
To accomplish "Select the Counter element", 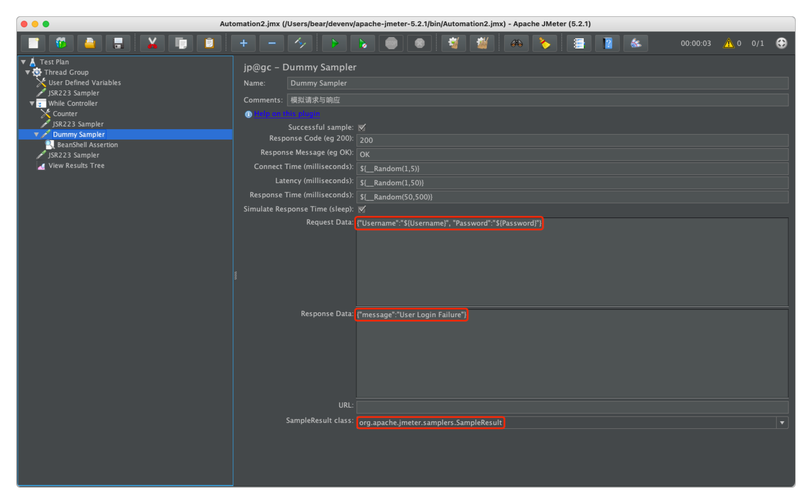I will coord(65,114).
